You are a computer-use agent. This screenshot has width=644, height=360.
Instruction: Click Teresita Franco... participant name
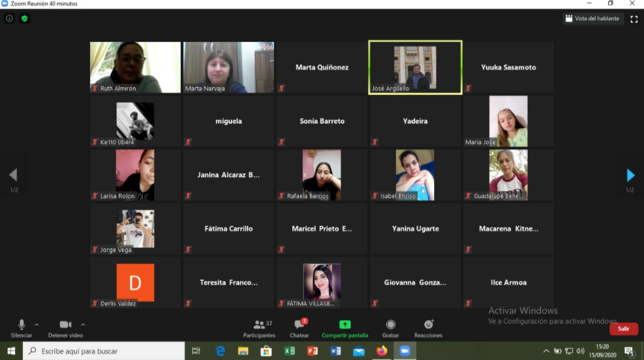228,282
